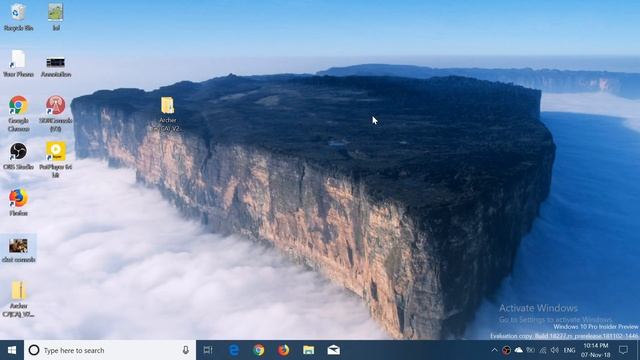Open OneDrive cloud icon in system tray
640x360 pixels.
click(x=518, y=350)
